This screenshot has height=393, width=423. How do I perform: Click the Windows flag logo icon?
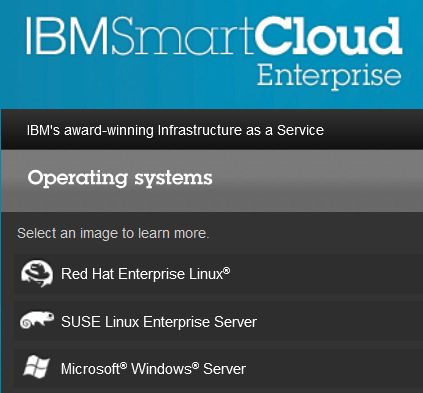pyautogui.click(x=36, y=366)
